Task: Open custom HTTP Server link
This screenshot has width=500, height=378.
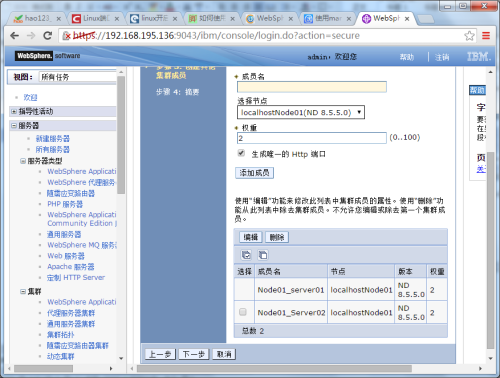Action: pyautogui.click(x=76, y=277)
